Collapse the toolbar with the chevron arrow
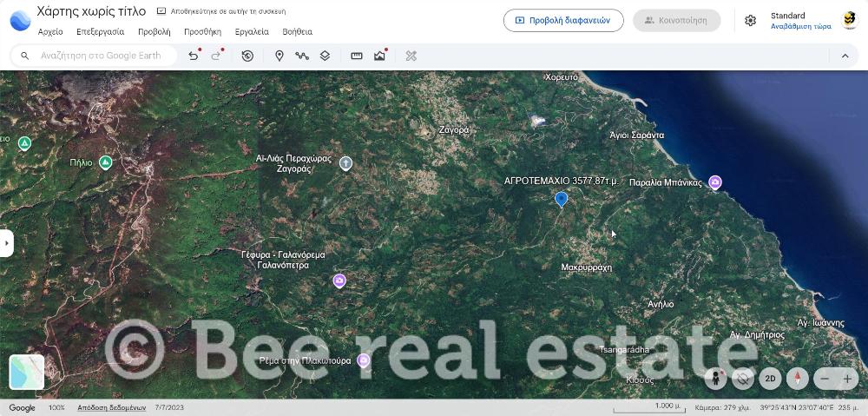The width and height of the screenshot is (868, 416). point(845,56)
